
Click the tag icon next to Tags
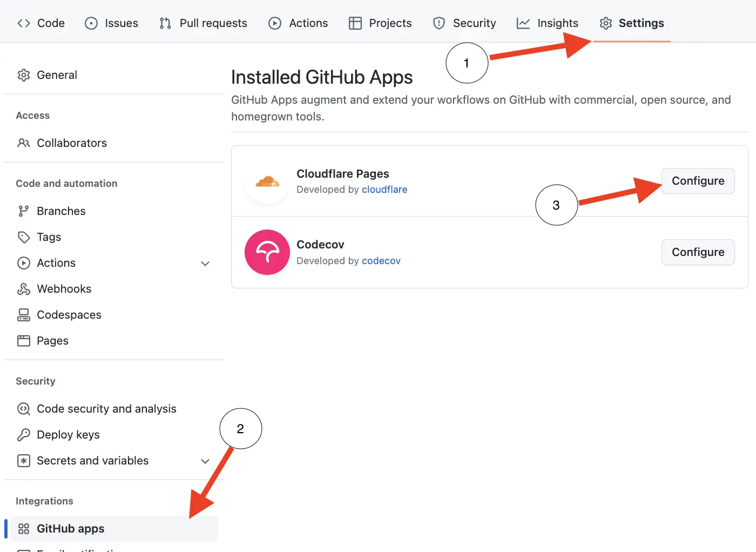point(24,237)
